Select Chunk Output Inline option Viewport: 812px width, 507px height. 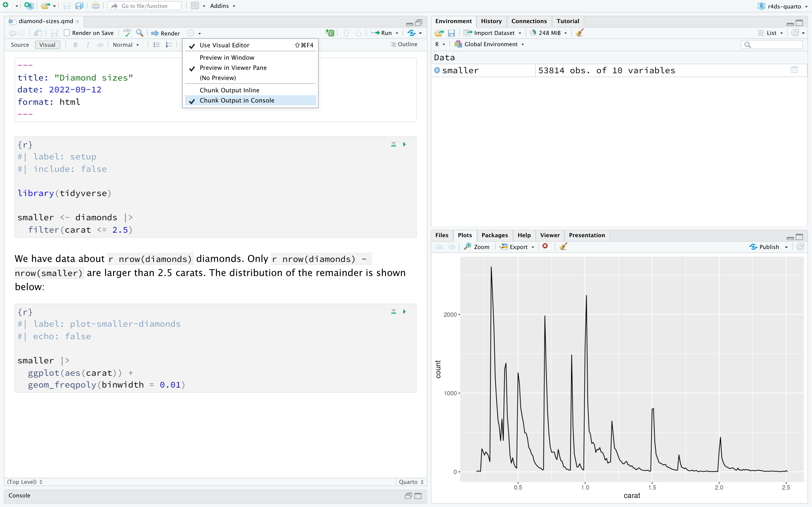point(230,90)
